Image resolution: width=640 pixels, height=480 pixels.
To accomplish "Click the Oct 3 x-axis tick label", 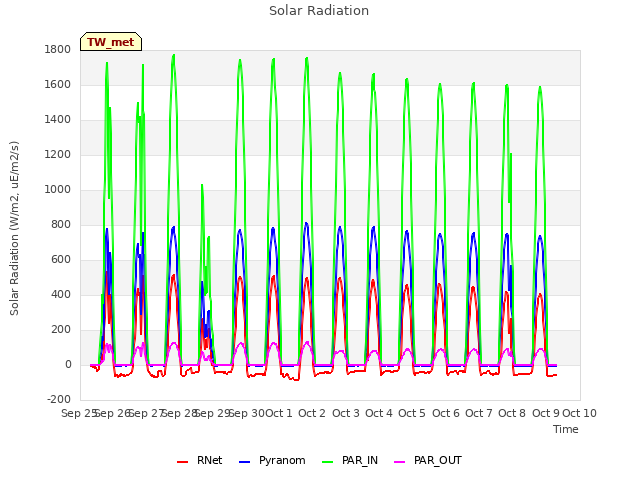I will pyautogui.click(x=346, y=413).
